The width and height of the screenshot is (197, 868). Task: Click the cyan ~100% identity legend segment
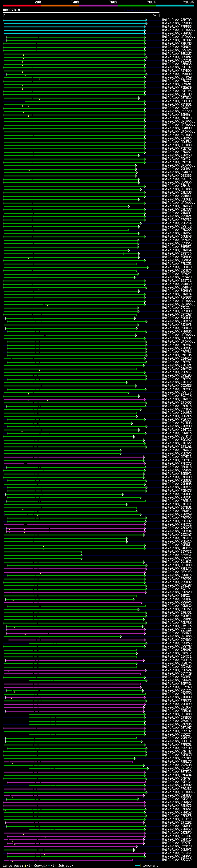(x=175, y=6)
